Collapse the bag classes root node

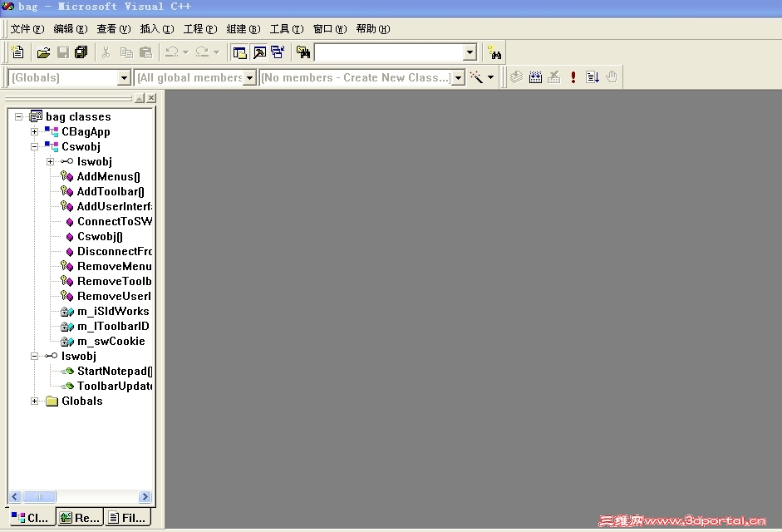tap(18, 116)
